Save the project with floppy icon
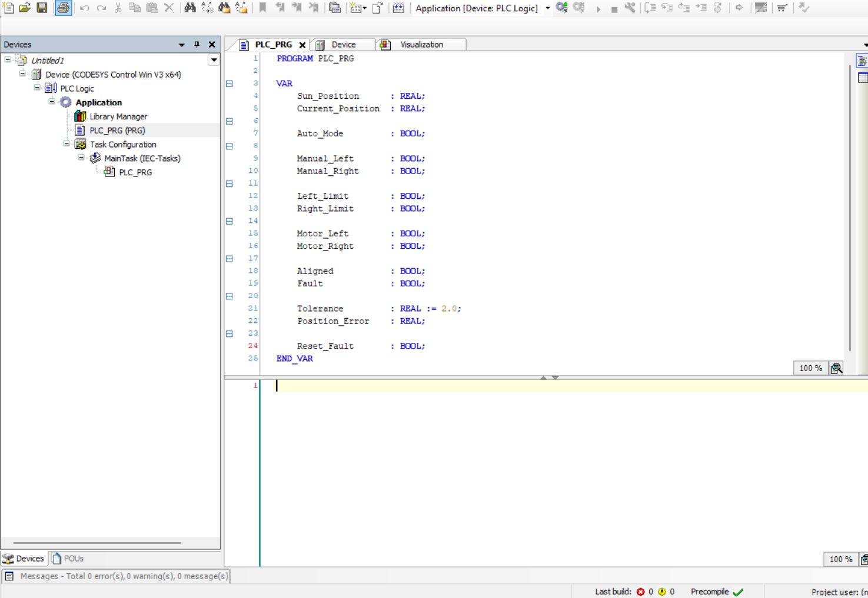This screenshot has width=868, height=598. click(42, 8)
